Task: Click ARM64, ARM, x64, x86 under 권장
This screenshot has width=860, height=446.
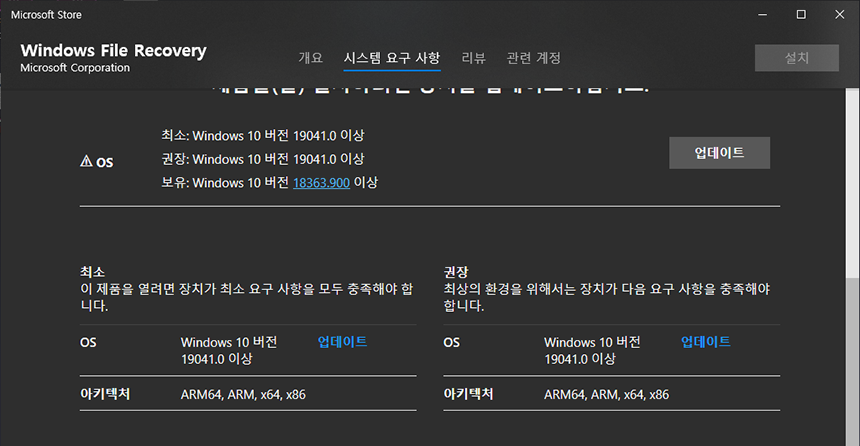Action: (x=606, y=394)
